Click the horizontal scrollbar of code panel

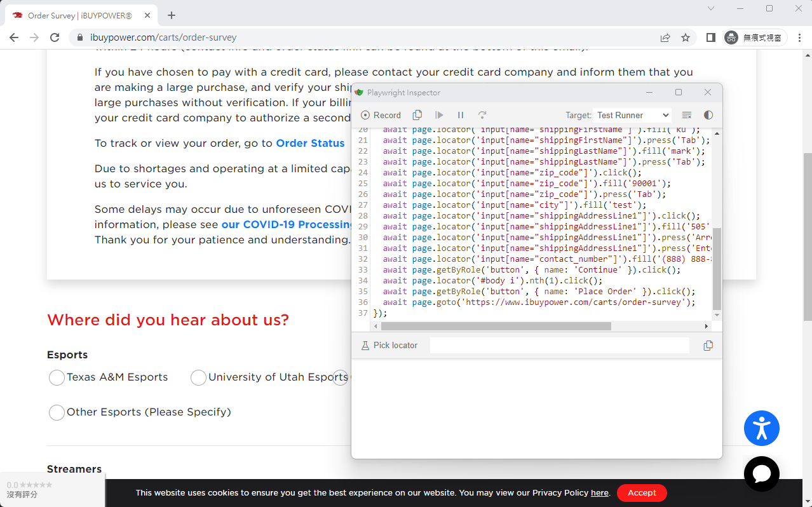point(496,326)
